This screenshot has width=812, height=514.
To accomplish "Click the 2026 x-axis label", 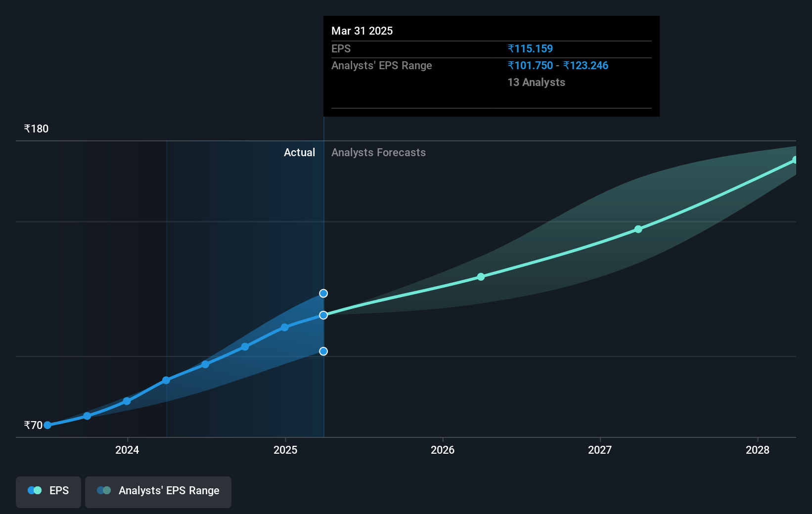I will (443, 450).
